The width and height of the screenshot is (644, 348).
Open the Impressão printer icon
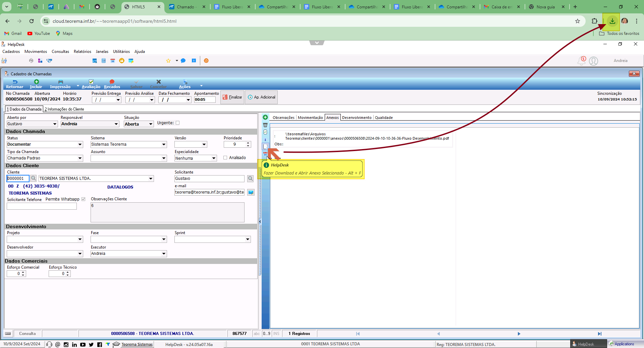click(x=61, y=82)
